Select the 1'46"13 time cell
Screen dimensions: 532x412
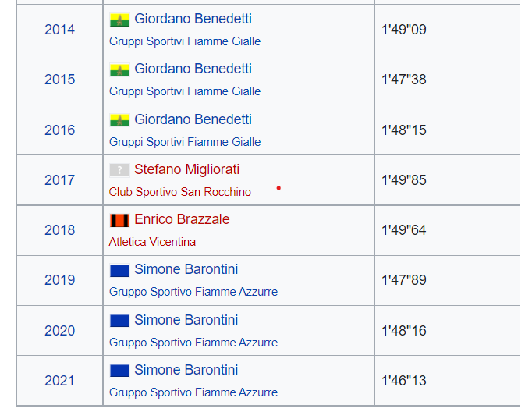click(x=447, y=381)
